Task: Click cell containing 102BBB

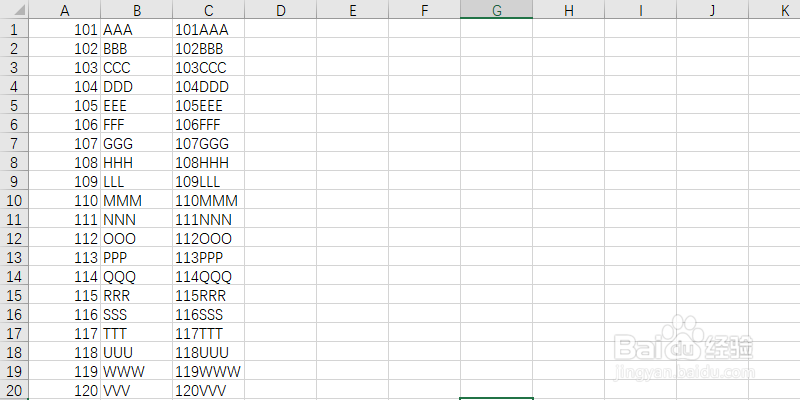Action: (x=209, y=47)
